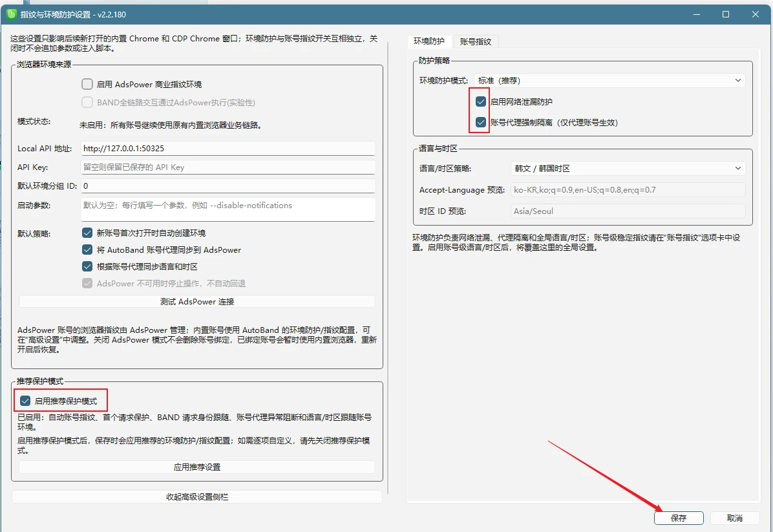Click 浏览器环境来源 group title
Viewport: 773px width, 532px height.
pyautogui.click(x=44, y=65)
